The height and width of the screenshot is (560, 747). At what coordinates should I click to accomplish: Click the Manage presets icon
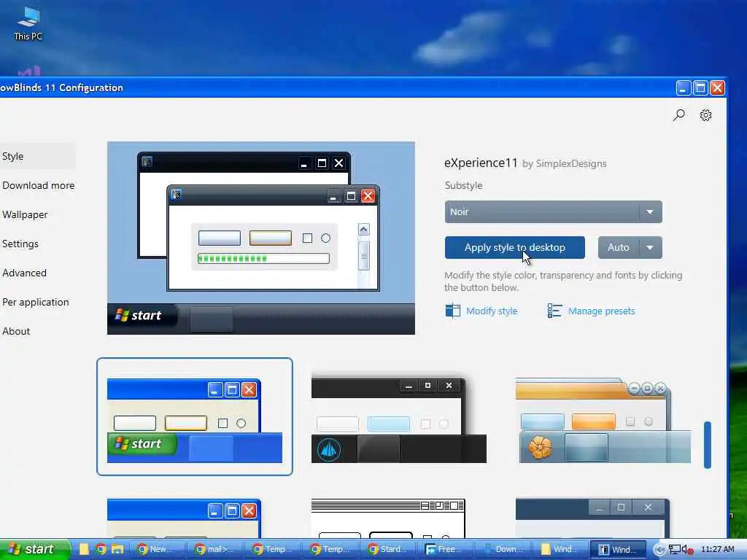pyautogui.click(x=554, y=311)
